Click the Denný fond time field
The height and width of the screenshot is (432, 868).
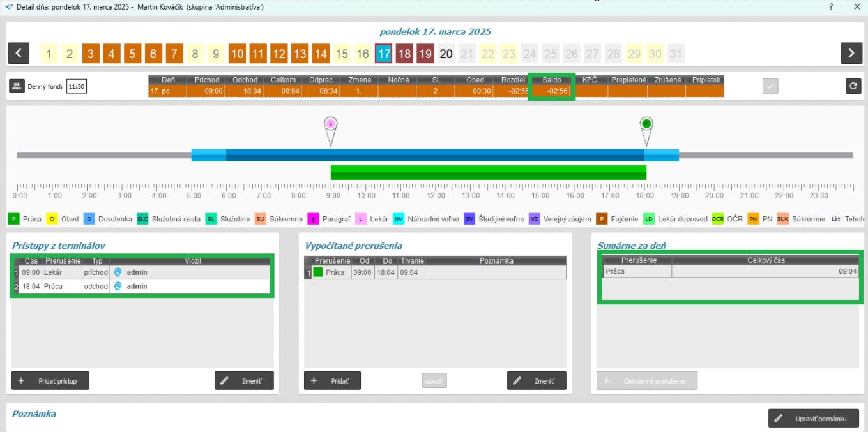click(x=77, y=87)
